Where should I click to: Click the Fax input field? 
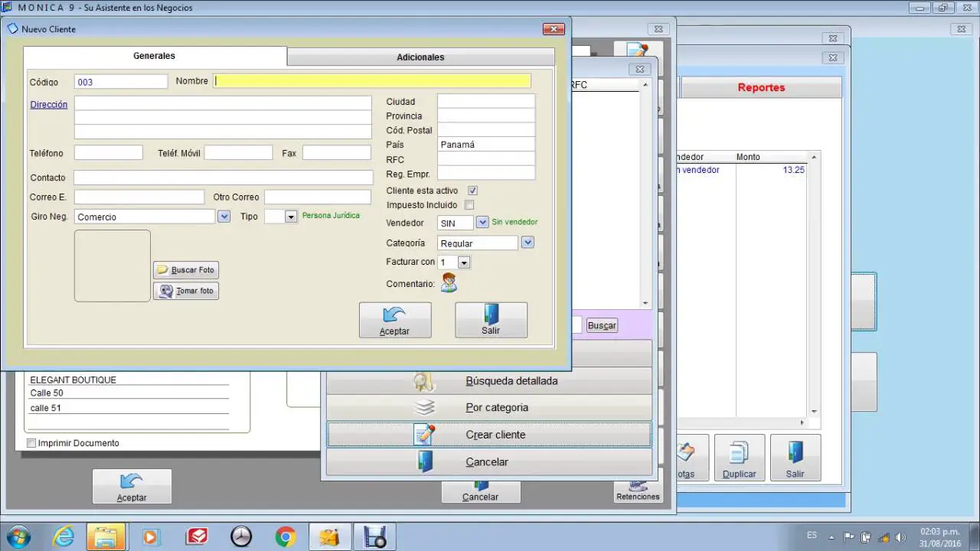tap(337, 153)
